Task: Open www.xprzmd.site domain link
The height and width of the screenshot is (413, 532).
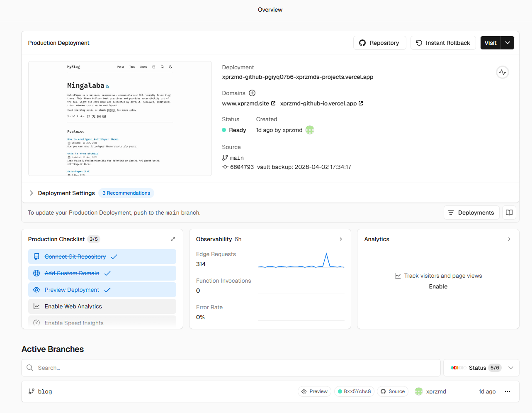Action: (x=249, y=103)
